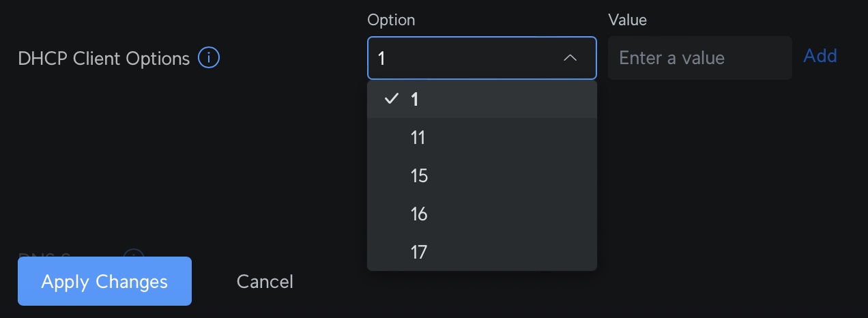Image resolution: width=868 pixels, height=318 pixels.
Task: Pick option 15 from the dropdown list
Action: [482, 176]
